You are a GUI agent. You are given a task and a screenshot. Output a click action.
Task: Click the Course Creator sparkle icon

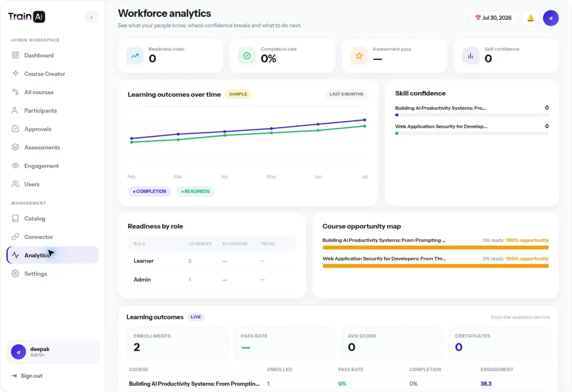pos(15,73)
